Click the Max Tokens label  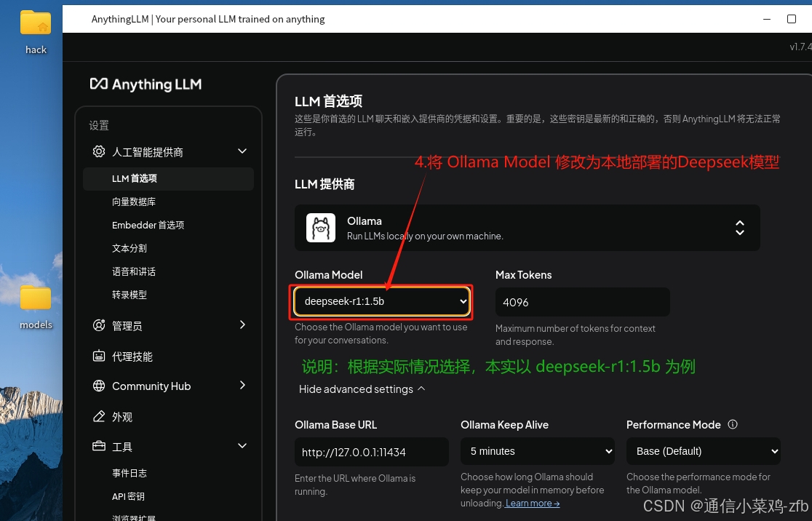[x=524, y=275]
